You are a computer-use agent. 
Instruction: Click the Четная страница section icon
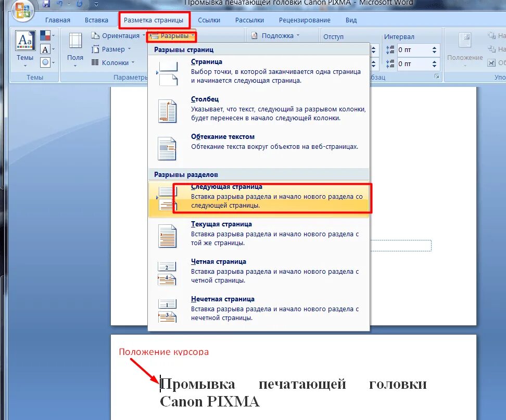click(167, 274)
